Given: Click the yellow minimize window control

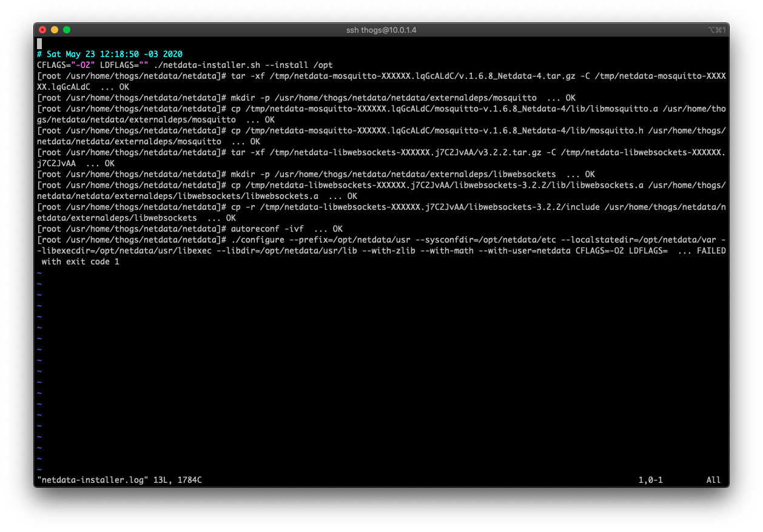Looking at the screenshot, I should point(55,29).
